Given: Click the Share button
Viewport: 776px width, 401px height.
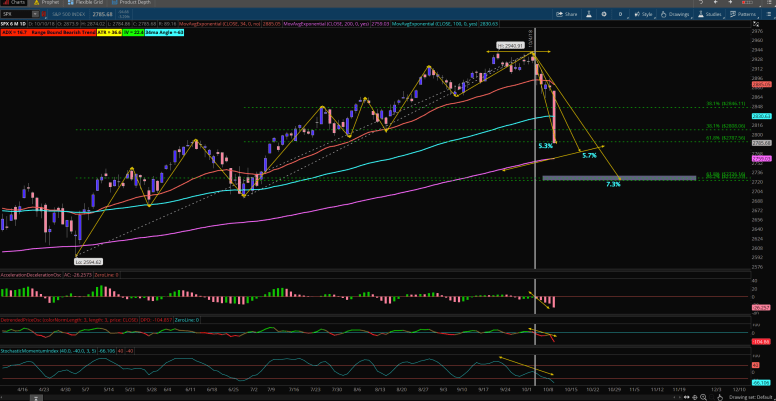Looking at the screenshot, I should (x=567, y=14).
